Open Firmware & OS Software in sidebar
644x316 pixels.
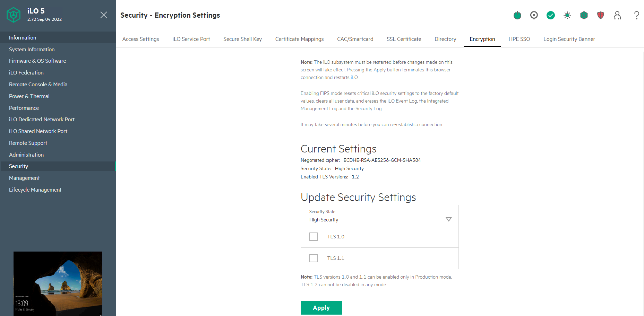coord(37,61)
